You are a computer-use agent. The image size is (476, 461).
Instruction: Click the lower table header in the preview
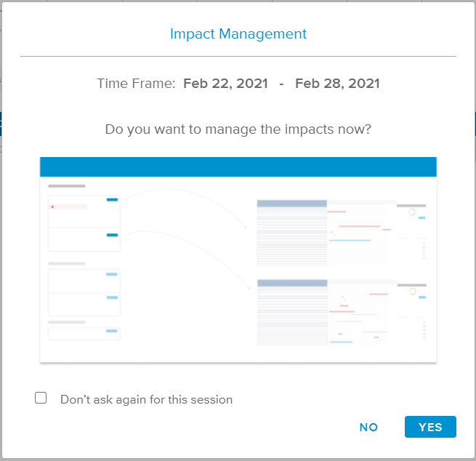coord(291,283)
